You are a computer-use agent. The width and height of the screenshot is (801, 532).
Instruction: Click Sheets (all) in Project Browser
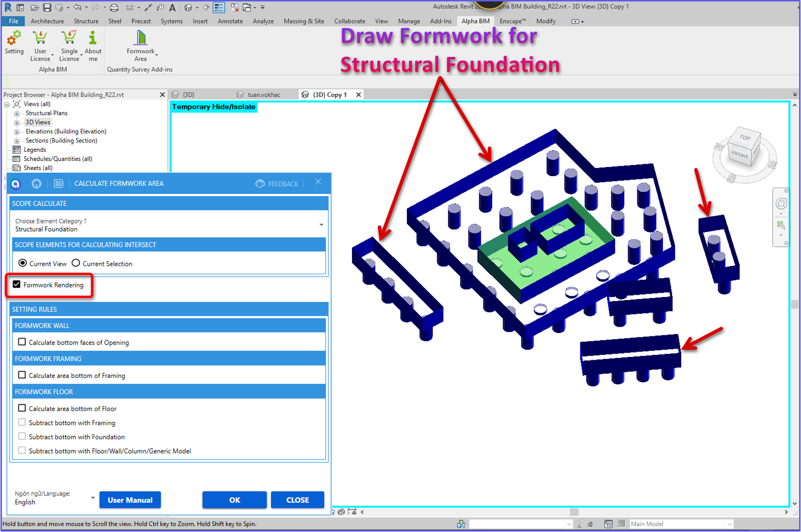38,168
